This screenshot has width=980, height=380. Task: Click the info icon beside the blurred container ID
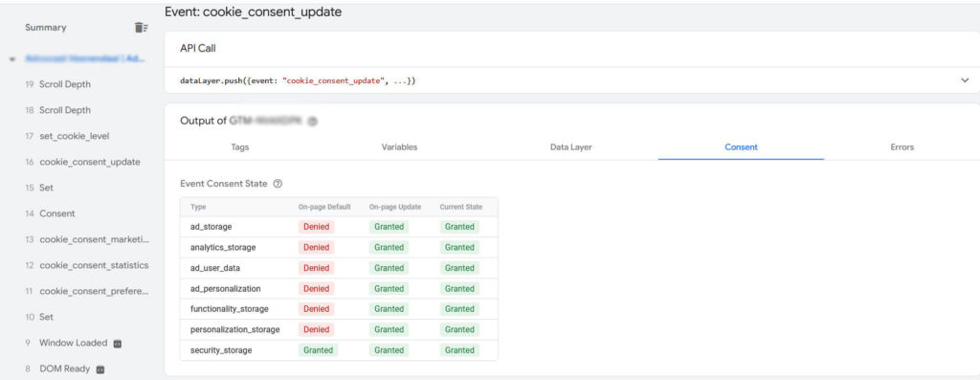click(313, 122)
